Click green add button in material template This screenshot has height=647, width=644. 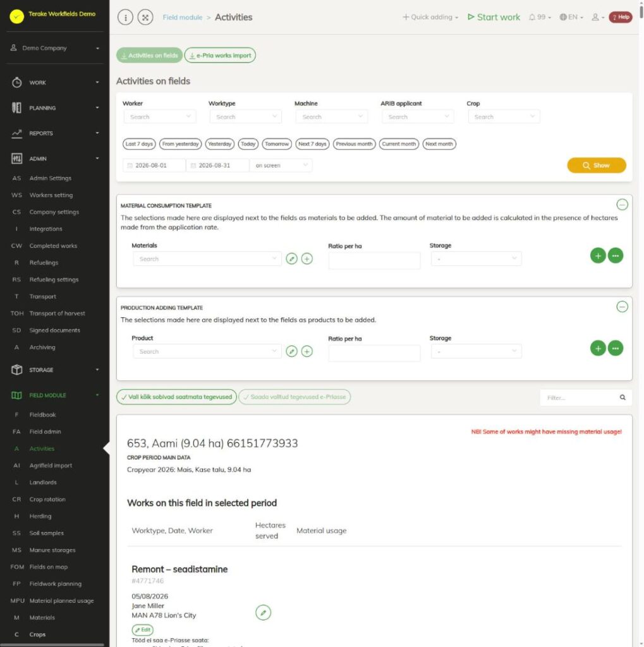point(598,255)
